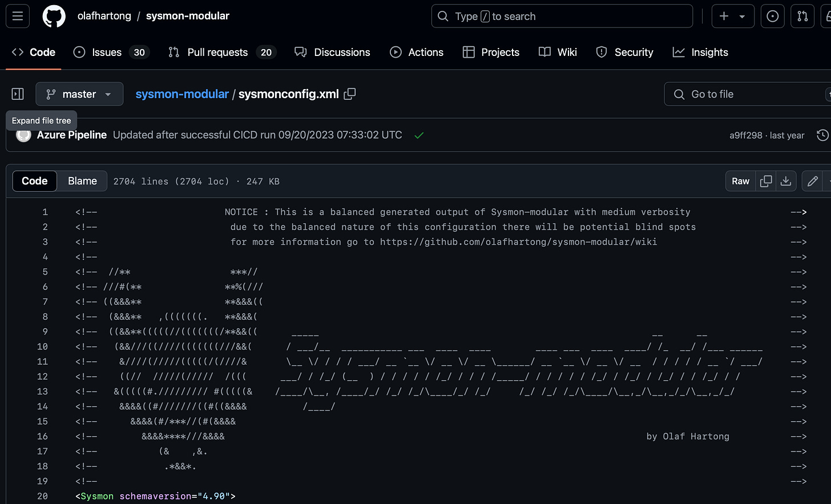The height and width of the screenshot is (504, 831).
Task: Open the Wiki tab
Action: [x=558, y=52]
